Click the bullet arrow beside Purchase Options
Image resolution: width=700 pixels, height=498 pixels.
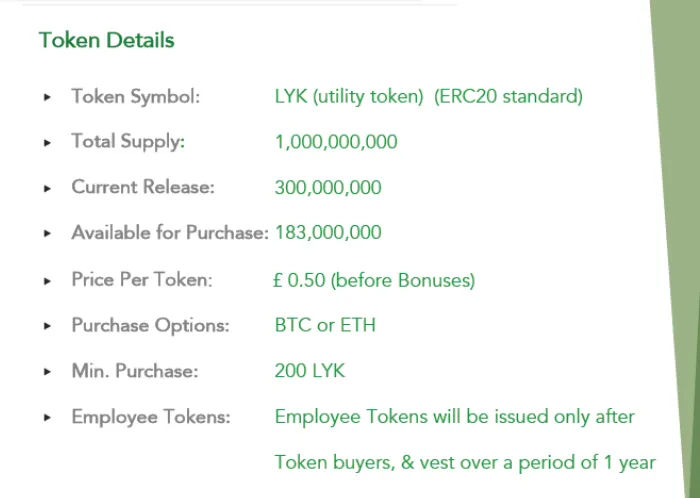coord(47,326)
